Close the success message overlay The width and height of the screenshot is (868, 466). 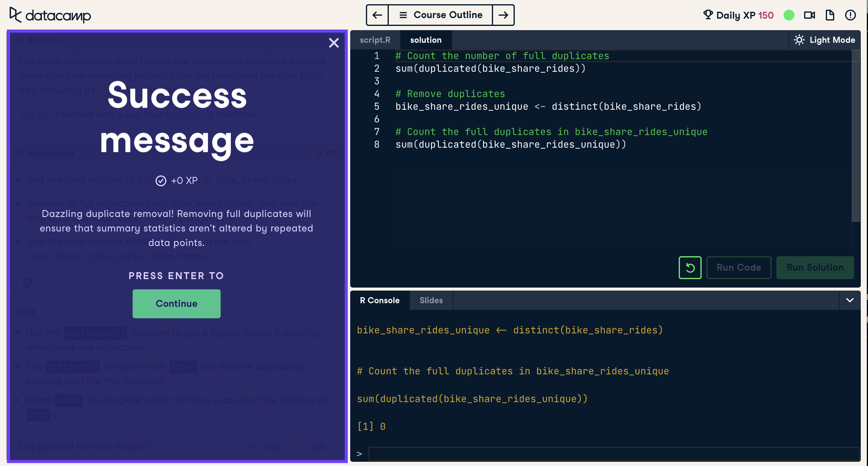[334, 43]
